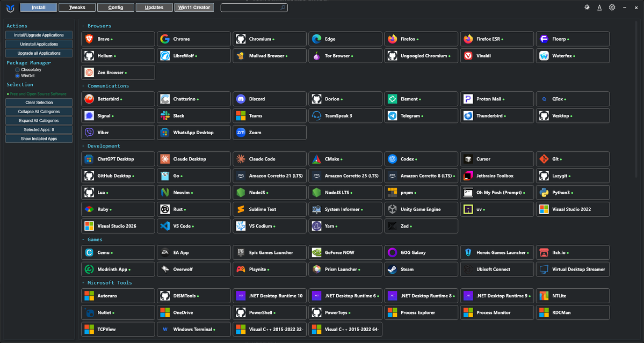The image size is (644, 343).
Task: Click the vertical scrollbar of app list
Action: (x=636, y=98)
